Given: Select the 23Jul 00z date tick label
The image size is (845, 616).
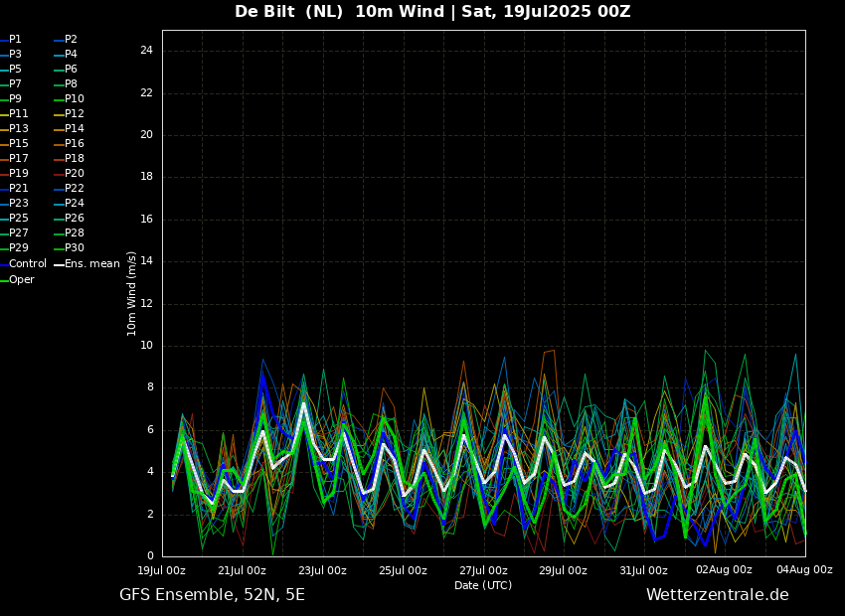Looking at the screenshot, I should [x=322, y=570].
